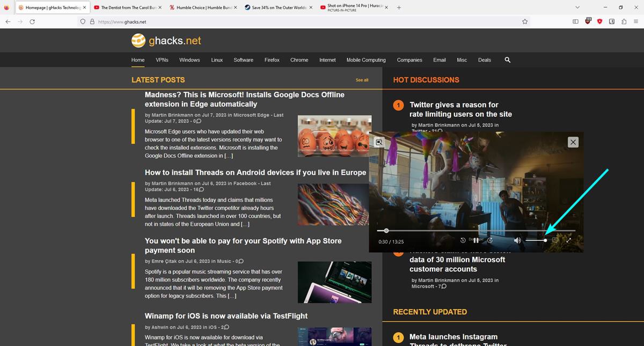Screen dimensions: 644x346
Task: Open the uBlock Origin extension icon
Action: (588, 21)
